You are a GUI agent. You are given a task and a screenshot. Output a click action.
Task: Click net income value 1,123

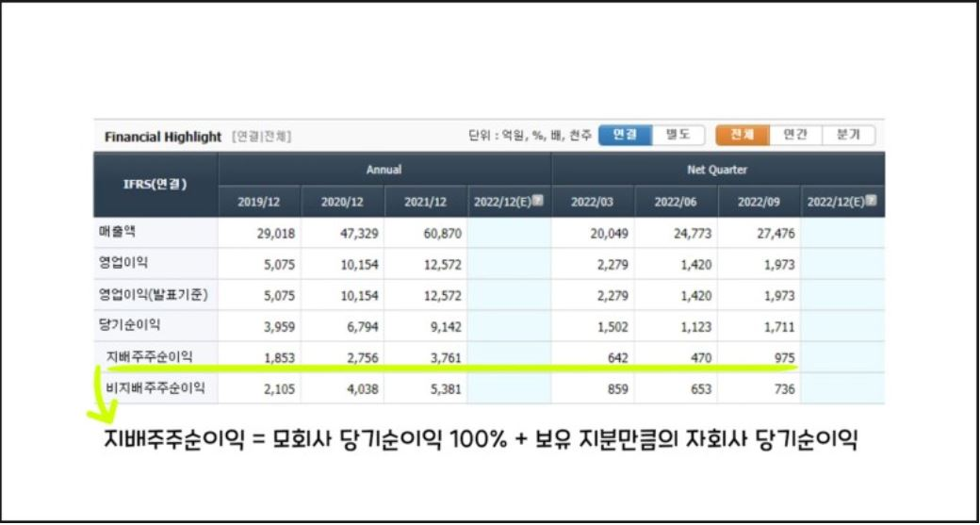(696, 327)
